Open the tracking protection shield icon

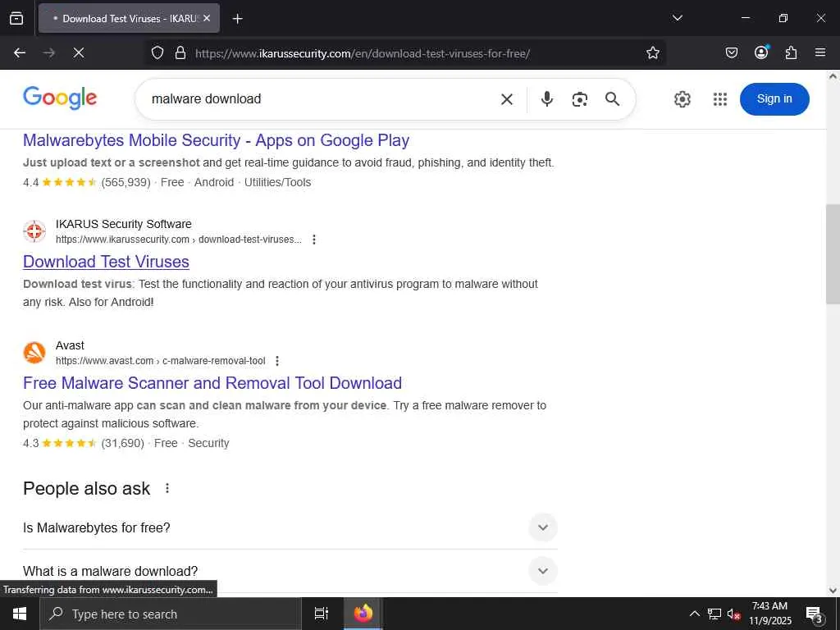(x=157, y=52)
